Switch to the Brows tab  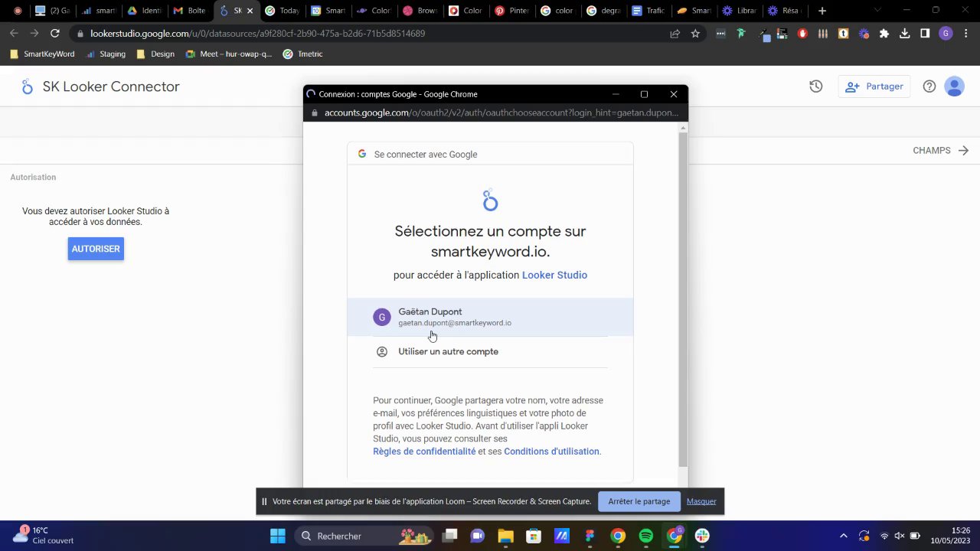420,11
